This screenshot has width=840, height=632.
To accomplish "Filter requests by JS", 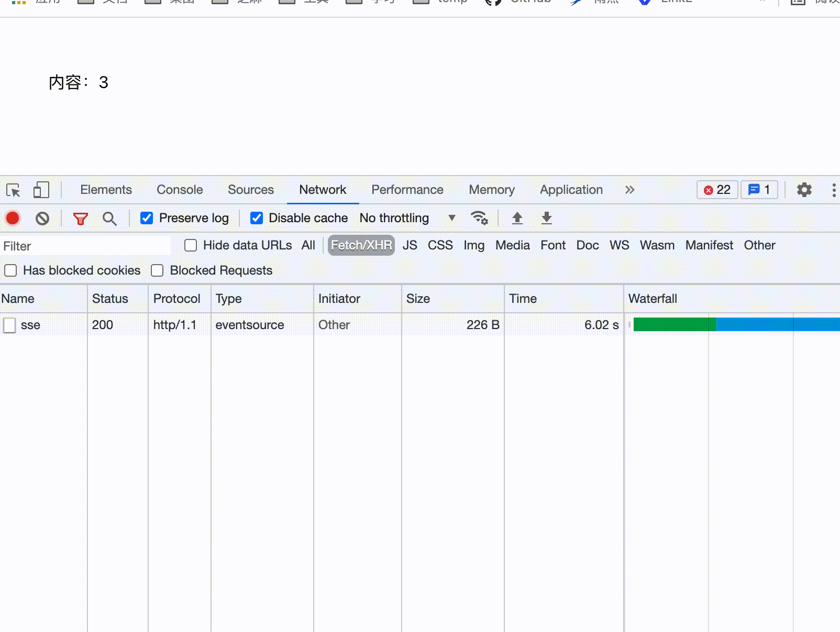I will tap(410, 245).
